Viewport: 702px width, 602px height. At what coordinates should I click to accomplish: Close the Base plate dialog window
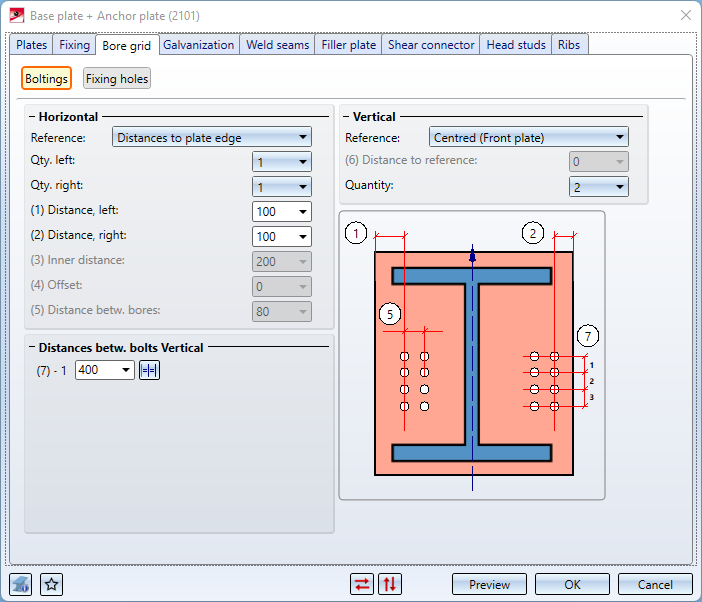[x=685, y=15]
